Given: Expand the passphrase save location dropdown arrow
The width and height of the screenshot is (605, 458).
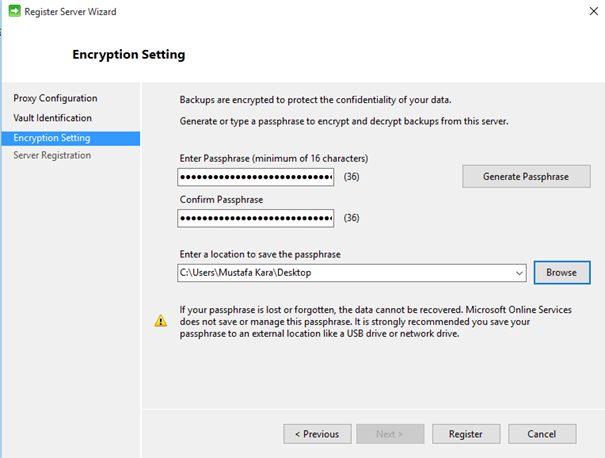Looking at the screenshot, I should (x=519, y=273).
